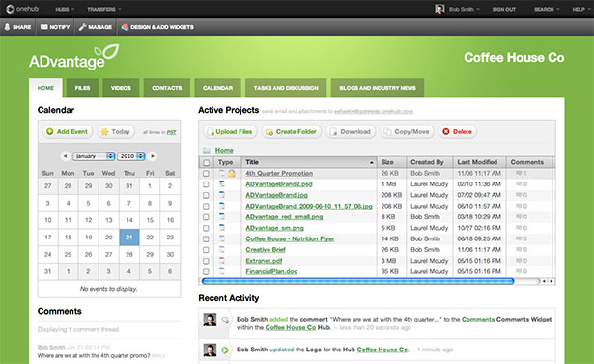Click the comment bubble icon in Recent Activity
Viewport: 594px width, 364px height.
[225, 320]
